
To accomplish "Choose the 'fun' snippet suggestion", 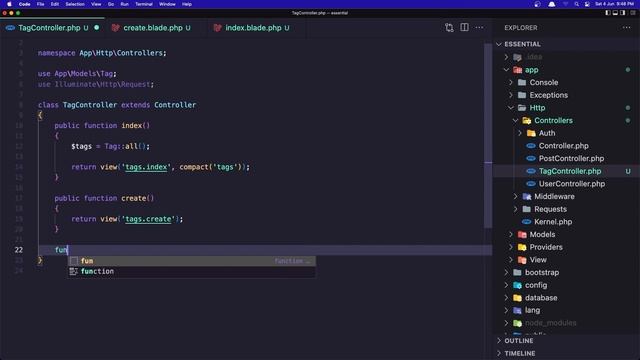I will pos(191,261).
